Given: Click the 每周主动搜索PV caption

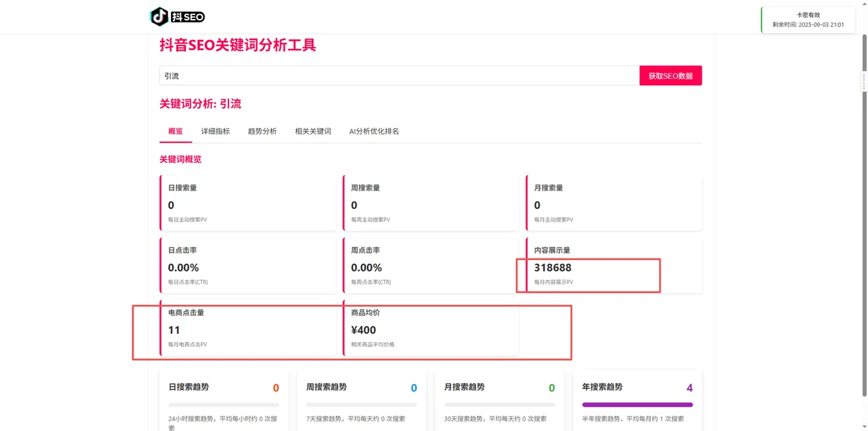Looking at the screenshot, I should pyautogui.click(x=370, y=219).
